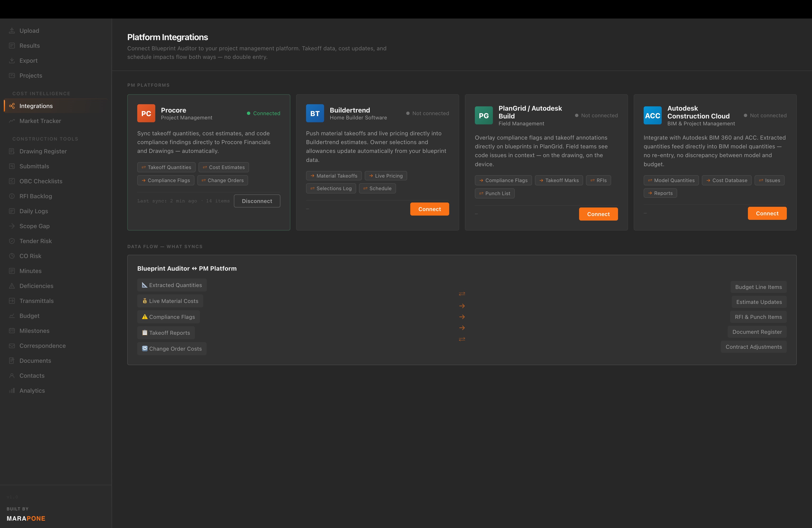Open the Minutes page
812x528 pixels.
(x=56, y=271)
